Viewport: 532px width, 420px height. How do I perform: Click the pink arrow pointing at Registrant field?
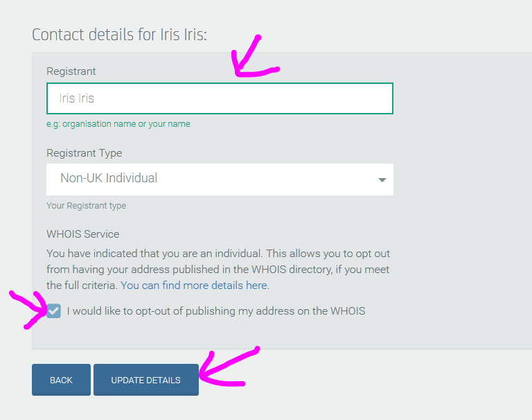[254, 56]
